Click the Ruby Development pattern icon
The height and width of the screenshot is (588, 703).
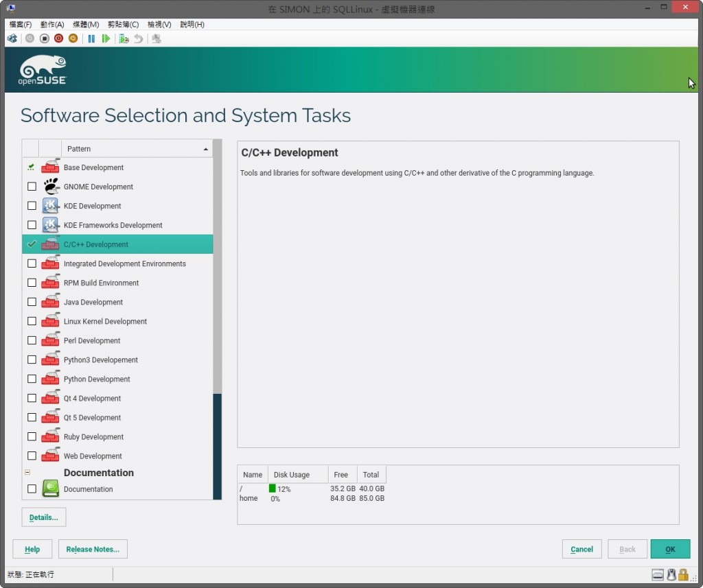click(x=51, y=436)
